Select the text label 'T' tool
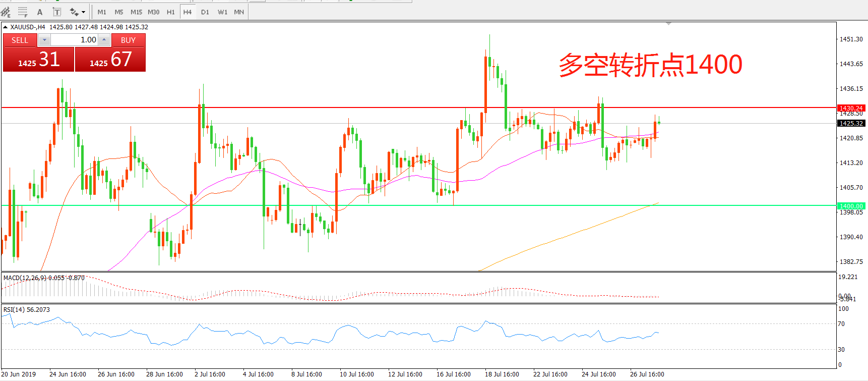This screenshot has height=381, width=868. coord(57,12)
